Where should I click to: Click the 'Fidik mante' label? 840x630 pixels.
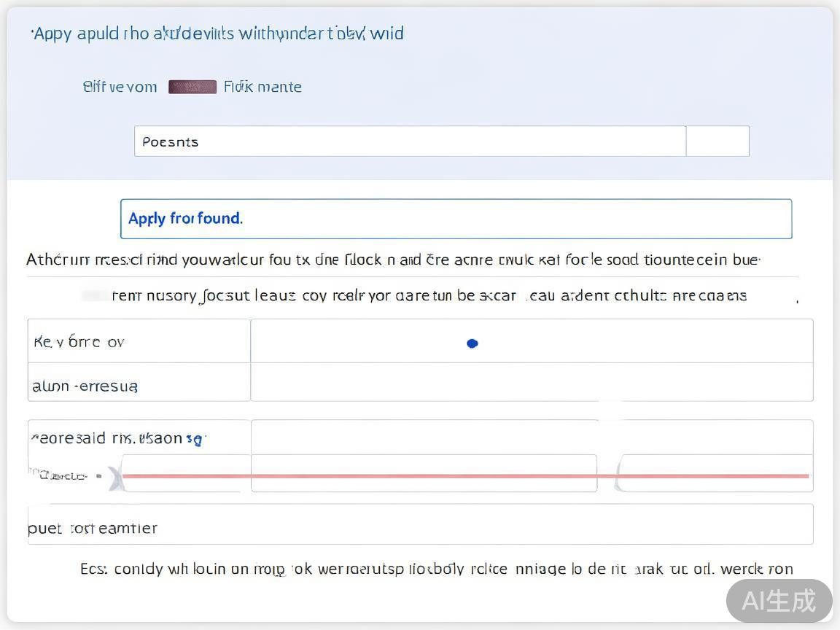[x=262, y=87]
